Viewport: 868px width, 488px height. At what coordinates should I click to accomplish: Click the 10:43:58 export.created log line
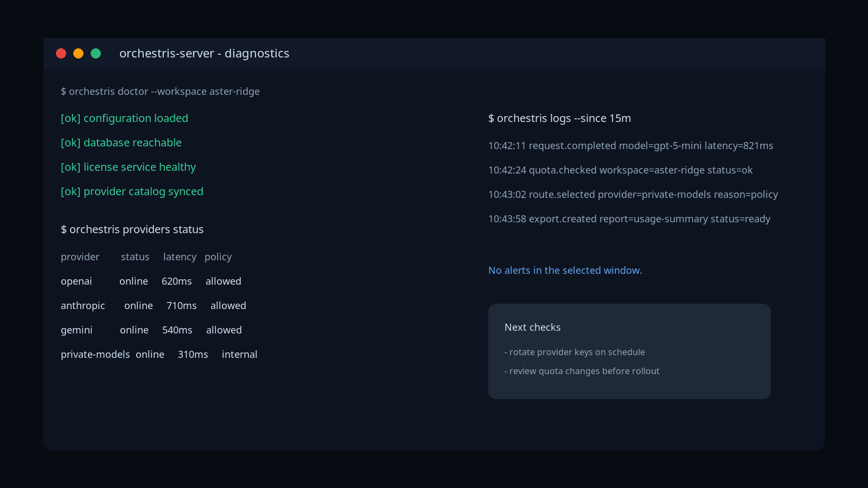tap(629, 219)
